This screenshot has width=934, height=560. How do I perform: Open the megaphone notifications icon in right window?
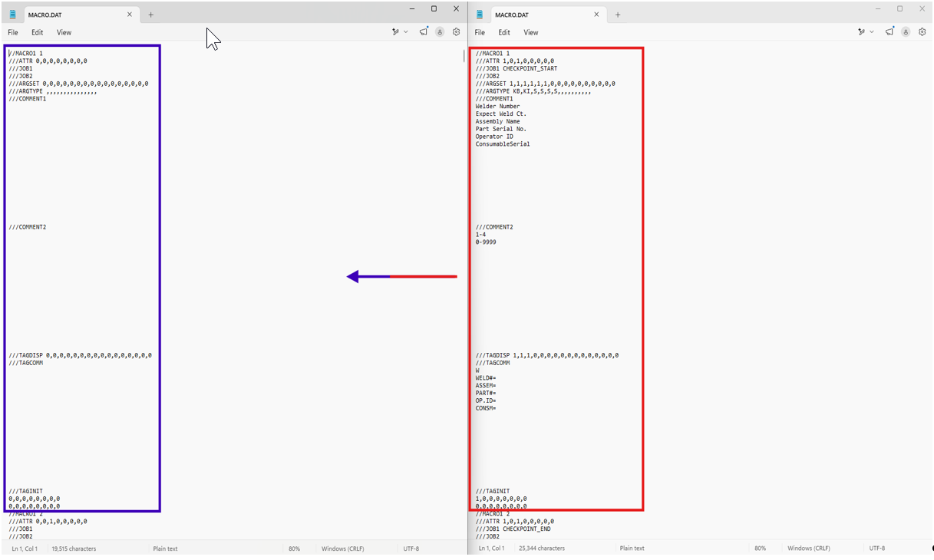click(889, 31)
